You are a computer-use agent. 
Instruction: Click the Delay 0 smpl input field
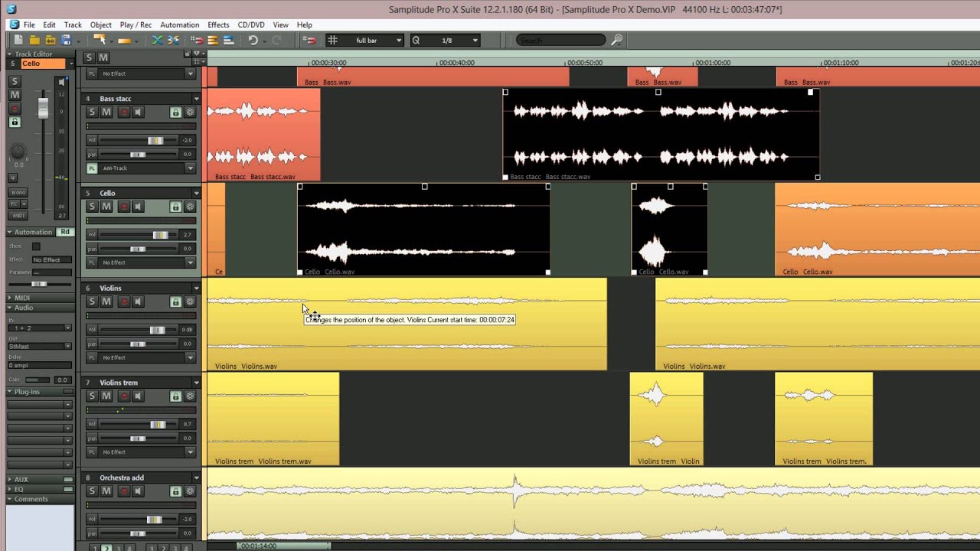(x=40, y=365)
